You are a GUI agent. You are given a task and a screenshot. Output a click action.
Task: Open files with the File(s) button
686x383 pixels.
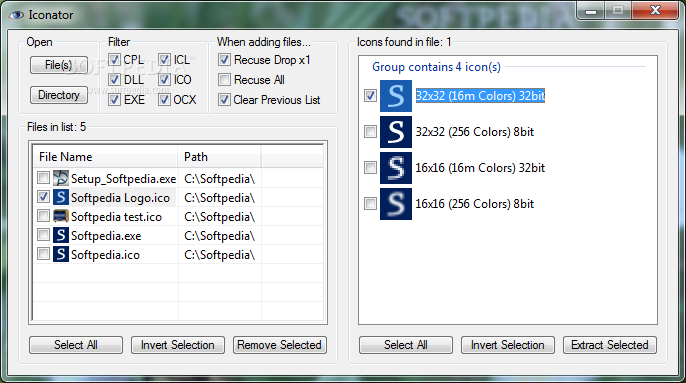coord(59,65)
